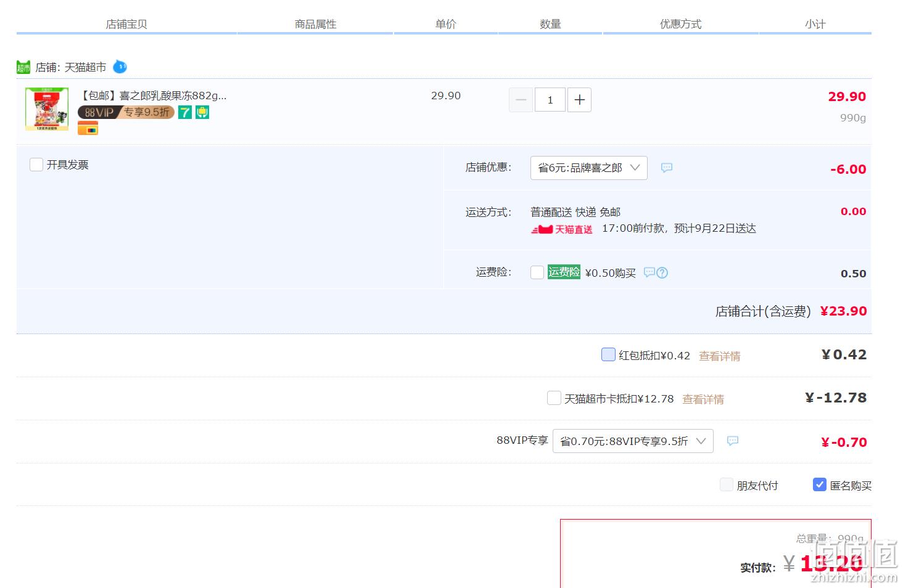Click the comment bubble icon beside ¥0.50购买
The width and height of the screenshot is (903, 588).
(649, 272)
